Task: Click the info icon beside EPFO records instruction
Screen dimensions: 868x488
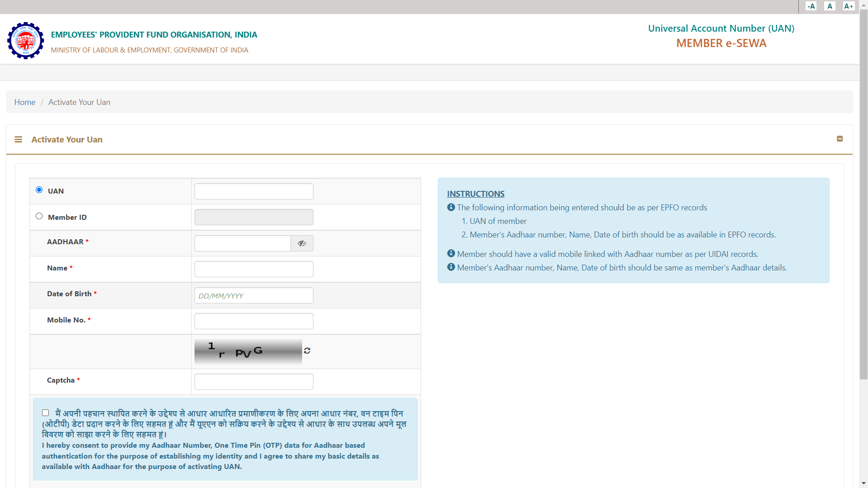Action: [451, 207]
